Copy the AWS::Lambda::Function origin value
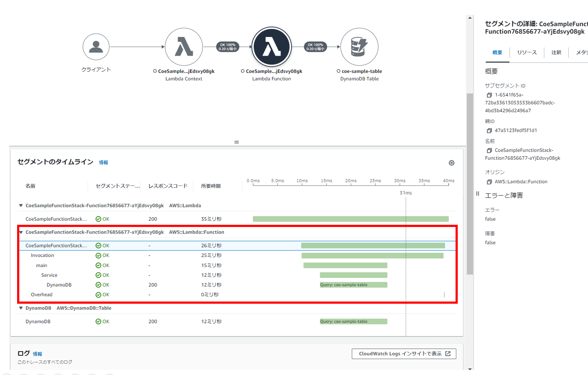The width and height of the screenshot is (588, 375). [489, 182]
